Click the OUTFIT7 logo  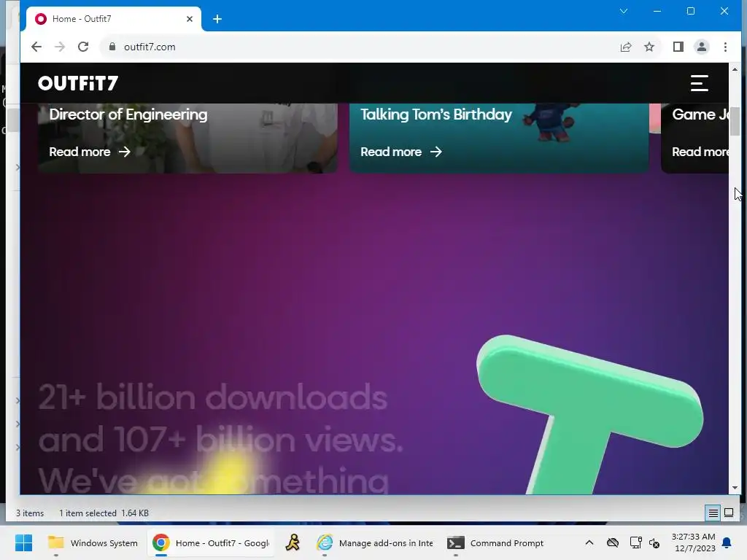pyautogui.click(x=78, y=83)
